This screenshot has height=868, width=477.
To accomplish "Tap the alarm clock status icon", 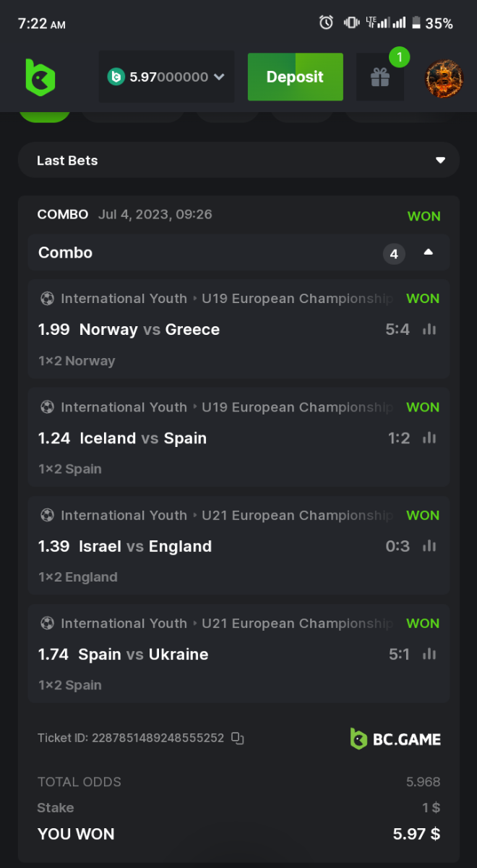I will [x=327, y=22].
